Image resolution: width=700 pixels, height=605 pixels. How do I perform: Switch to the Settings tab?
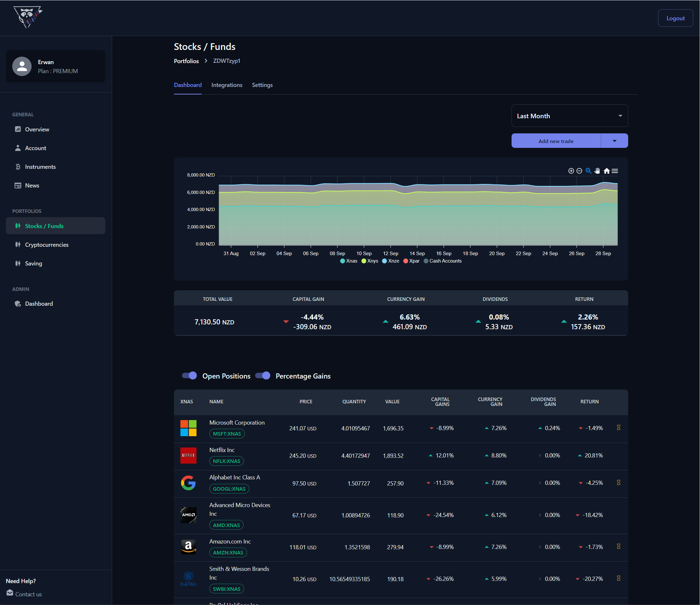(x=262, y=85)
